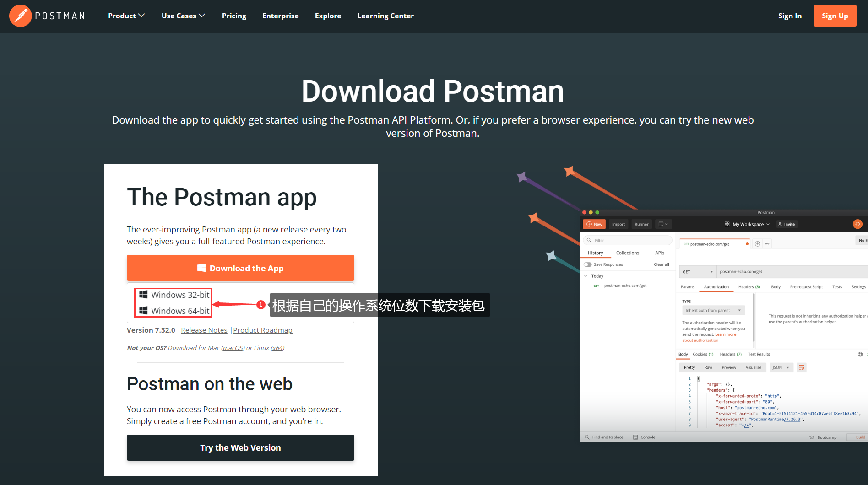The height and width of the screenshot is (485, 868).
Task: Click the Filter search field
Action: (x=628, y=240)
